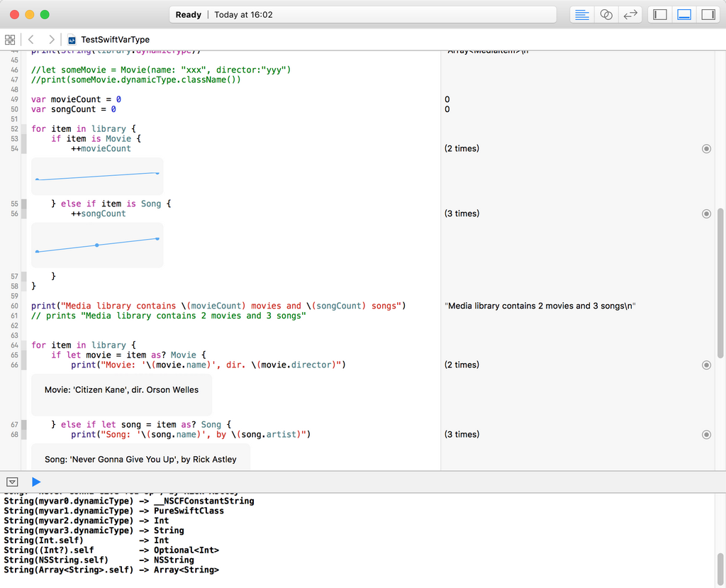Hide the bottom Debug area panel
Image resolution: width=726 pixels, height=588 pixels.
684,15
